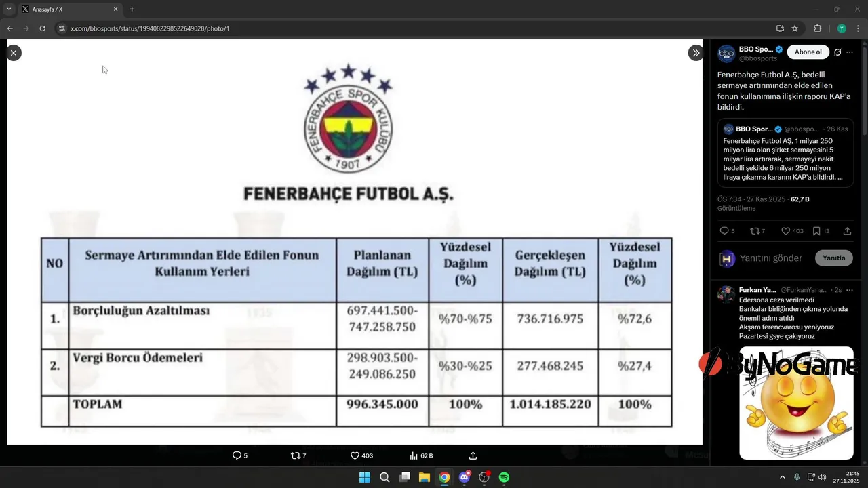Screen dimensions: 868x488
Task: Click table cell "736.716.975"
Action: (550, 326)
